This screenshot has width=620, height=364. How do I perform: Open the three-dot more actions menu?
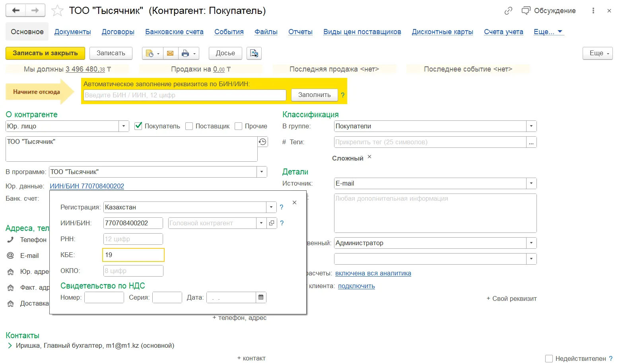593,11
